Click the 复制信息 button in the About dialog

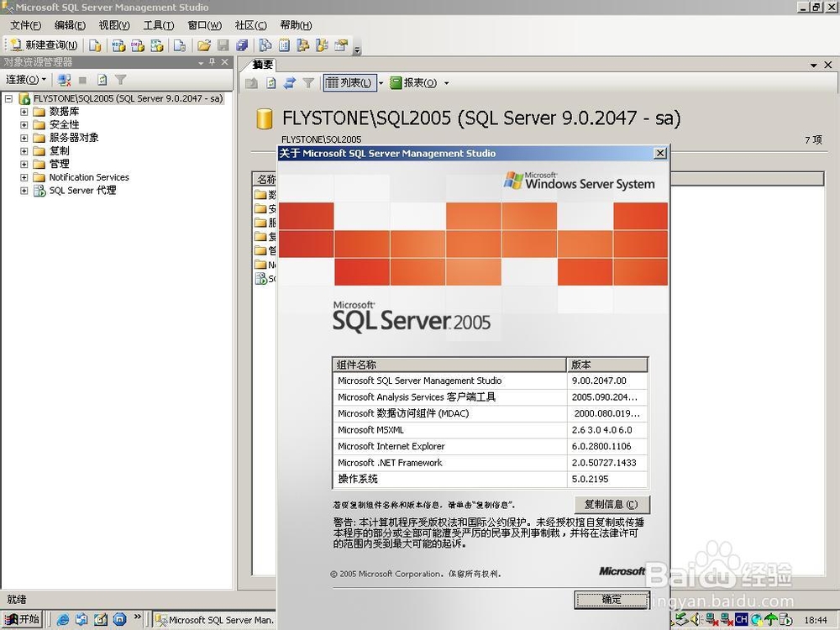612,504
